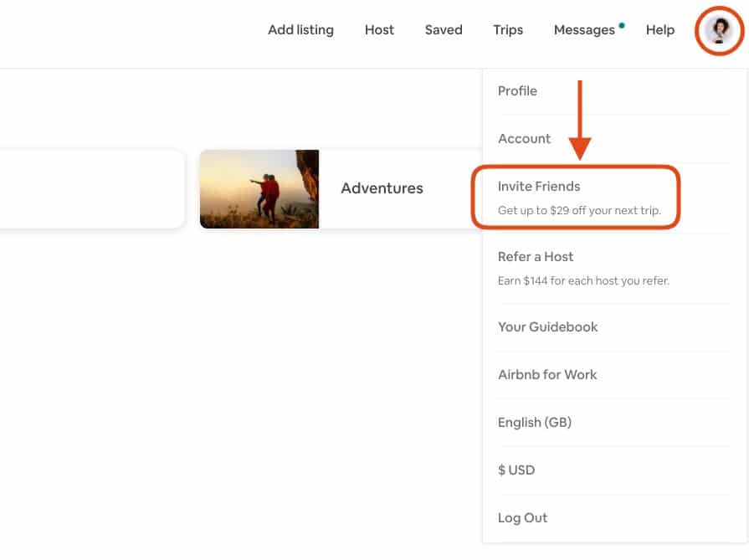
Task: Open the Help page
Action: pyautogui.click(x=659, y=30)
